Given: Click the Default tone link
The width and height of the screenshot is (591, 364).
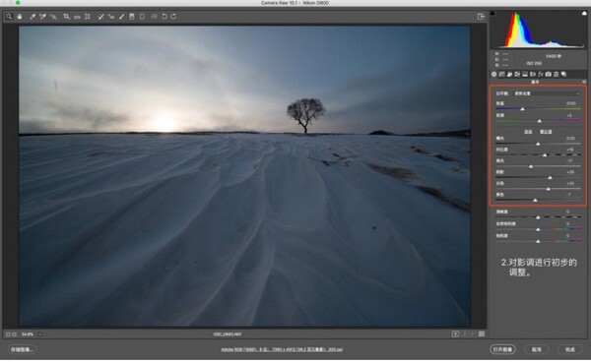Looking at the screenshot, I should (x=546, y=132).
